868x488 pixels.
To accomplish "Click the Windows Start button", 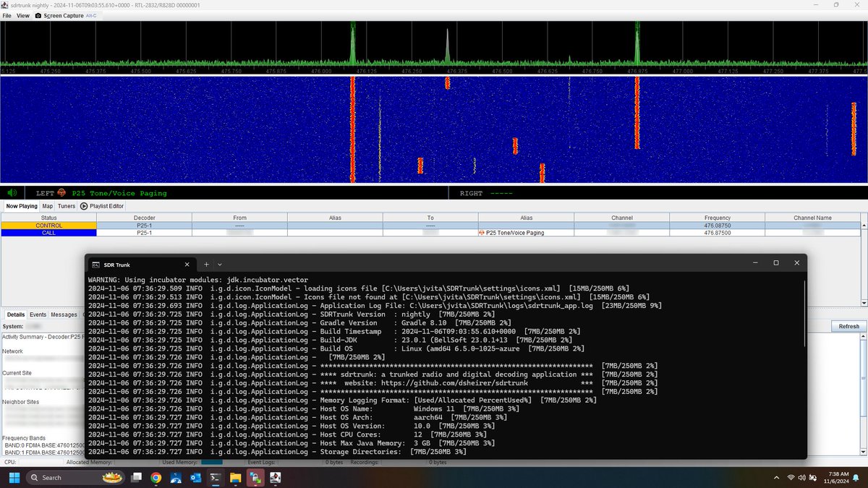I will (x=13, y=477).
